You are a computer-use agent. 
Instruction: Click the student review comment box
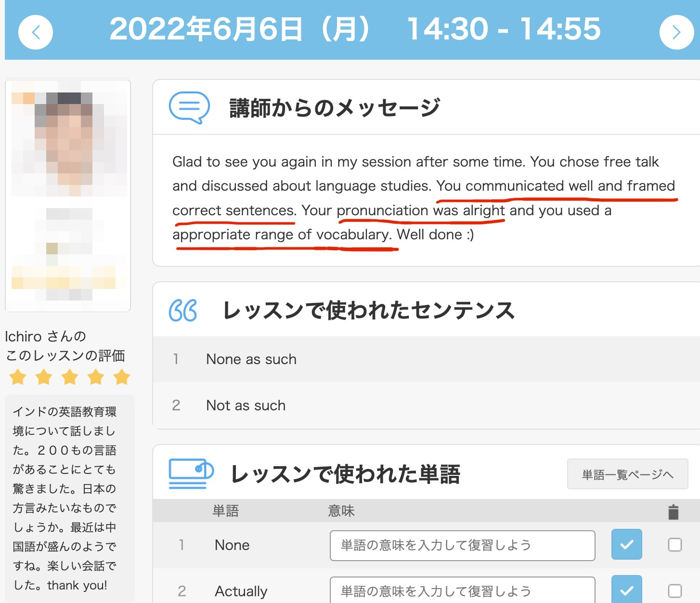[70, 498]
